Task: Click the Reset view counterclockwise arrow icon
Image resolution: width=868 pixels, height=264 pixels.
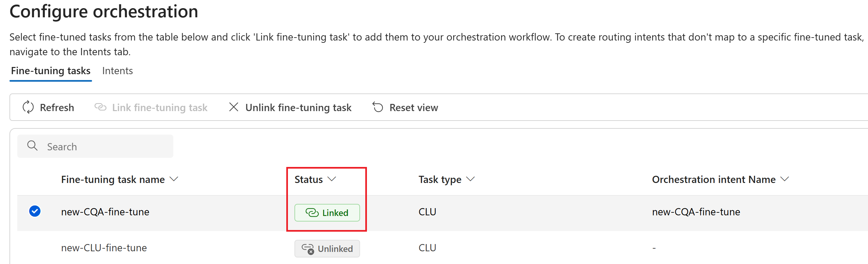Action: [378, 107]
